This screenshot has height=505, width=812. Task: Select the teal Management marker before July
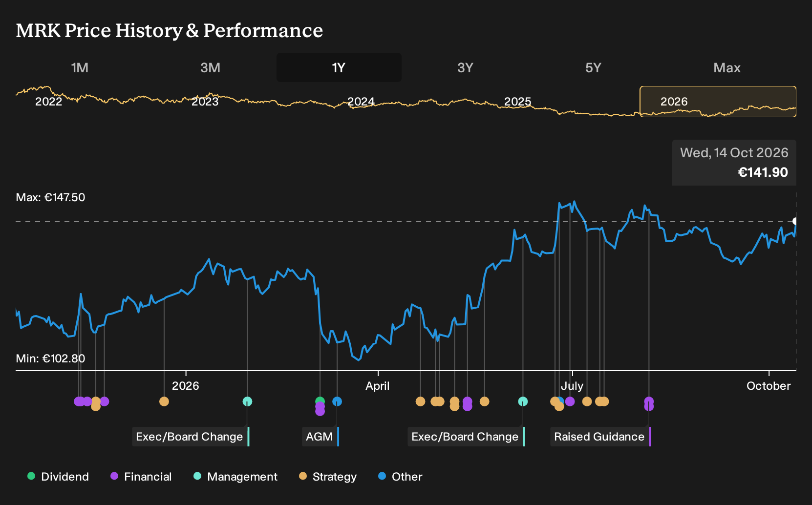[x=523, y=401]
